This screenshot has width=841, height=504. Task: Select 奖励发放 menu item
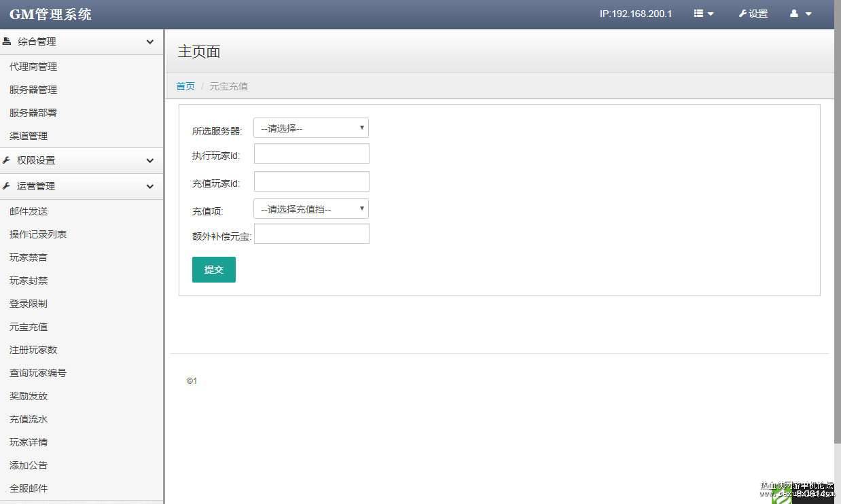tap(29, 396)
